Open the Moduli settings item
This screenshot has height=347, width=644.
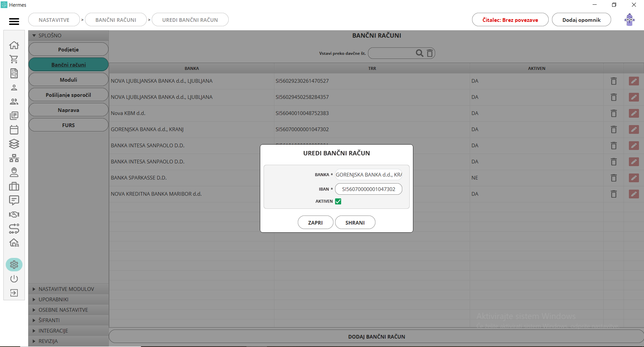point(68,80)
